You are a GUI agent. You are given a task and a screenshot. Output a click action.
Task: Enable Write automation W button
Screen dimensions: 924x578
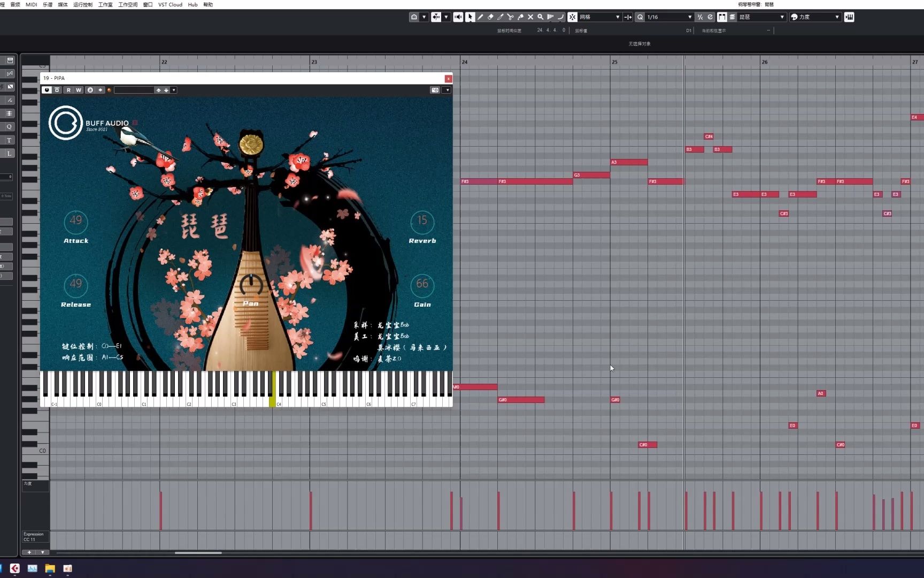point(79,90)
